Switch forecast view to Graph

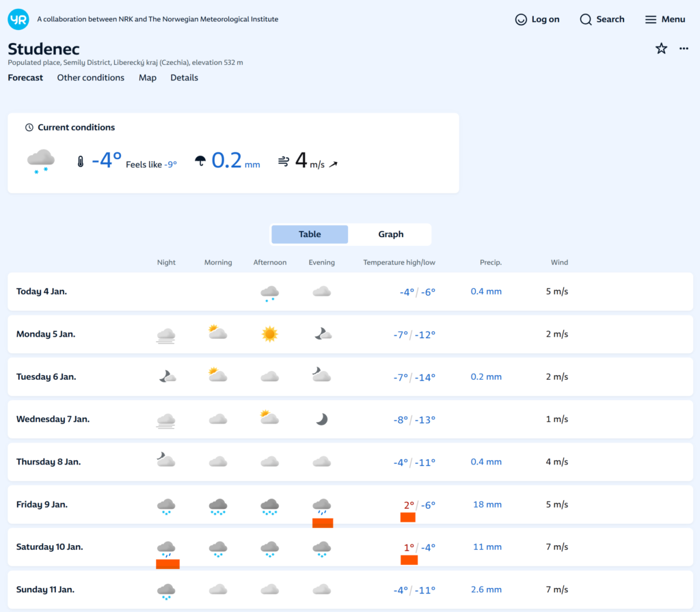click(x=390, y=234)
